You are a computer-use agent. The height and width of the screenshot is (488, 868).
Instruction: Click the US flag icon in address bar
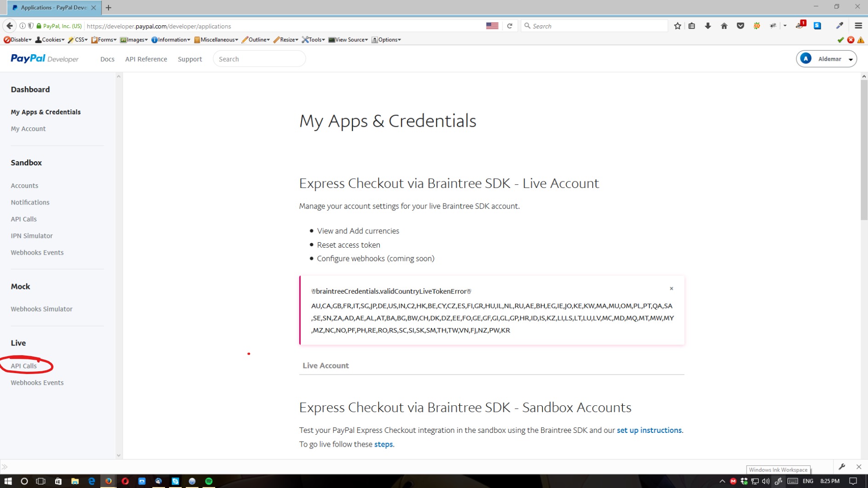[x=492, y=26]
